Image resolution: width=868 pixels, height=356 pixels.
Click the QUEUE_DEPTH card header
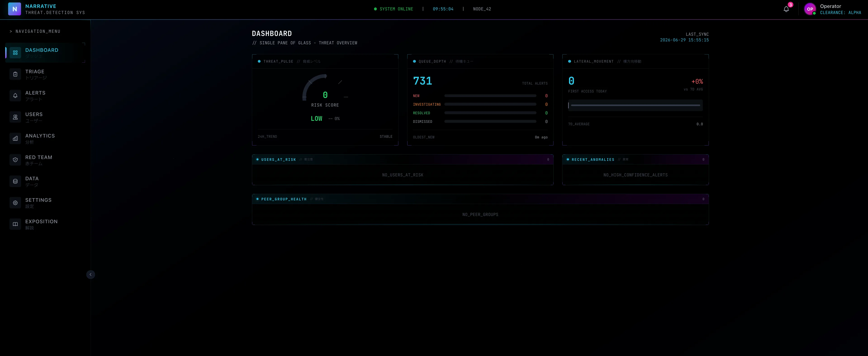[x=480, y=61]
